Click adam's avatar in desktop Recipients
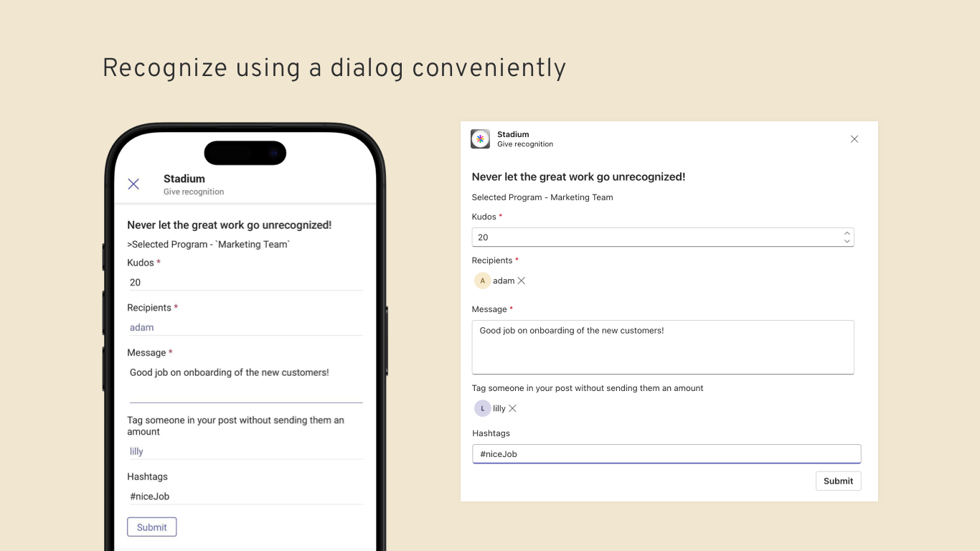 click(x=482, y=281)
